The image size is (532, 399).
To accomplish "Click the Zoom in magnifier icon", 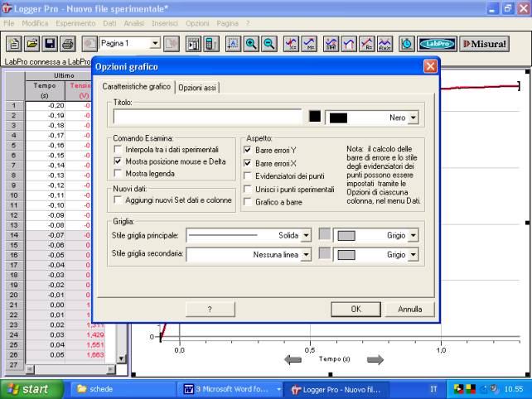I will 251,44.
